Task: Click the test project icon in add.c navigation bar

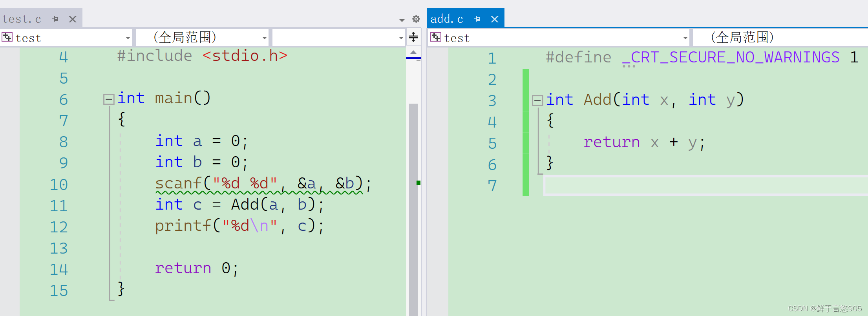Action: [436, 37]
